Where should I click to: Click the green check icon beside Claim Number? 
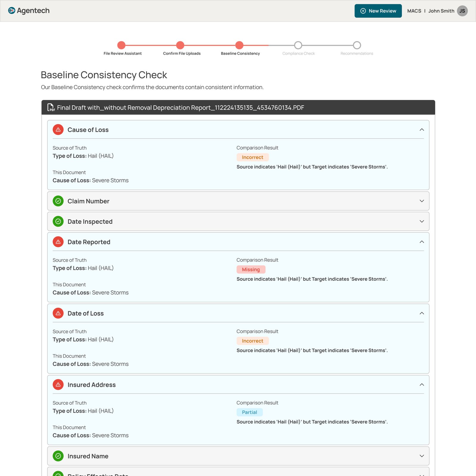tap(58, 201)
